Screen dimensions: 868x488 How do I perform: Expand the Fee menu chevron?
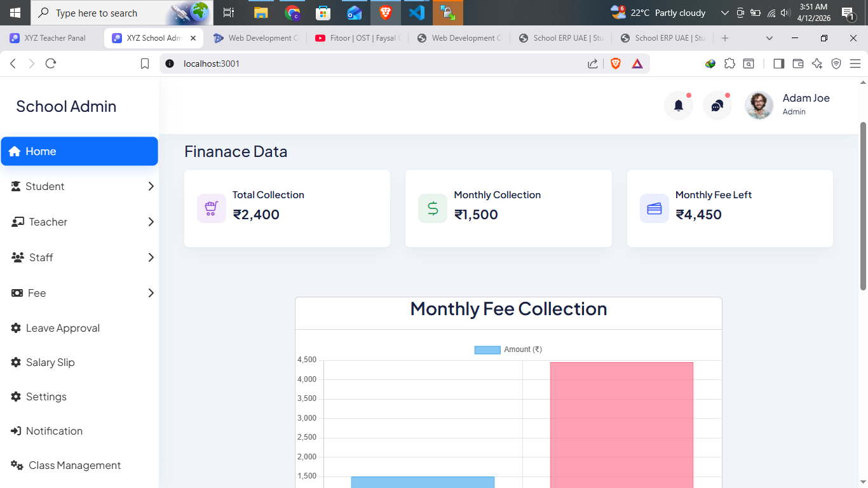click(151, 293)
